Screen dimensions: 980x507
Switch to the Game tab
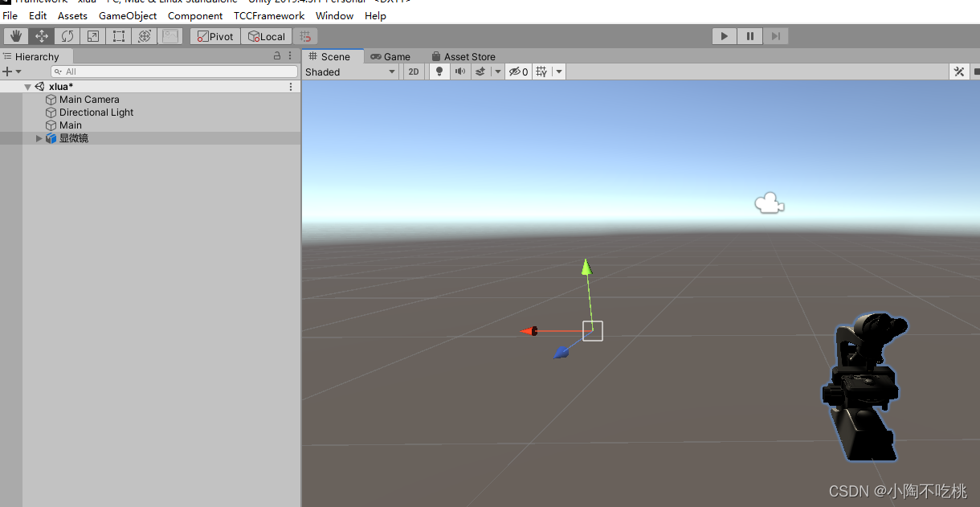pos(391,56)
